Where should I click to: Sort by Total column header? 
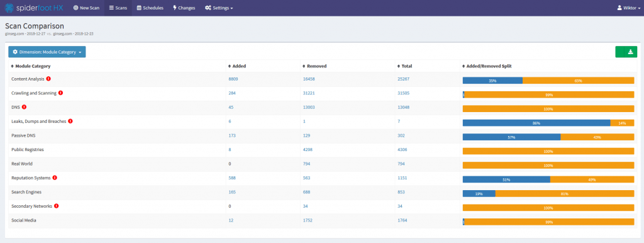coord(404,66)
